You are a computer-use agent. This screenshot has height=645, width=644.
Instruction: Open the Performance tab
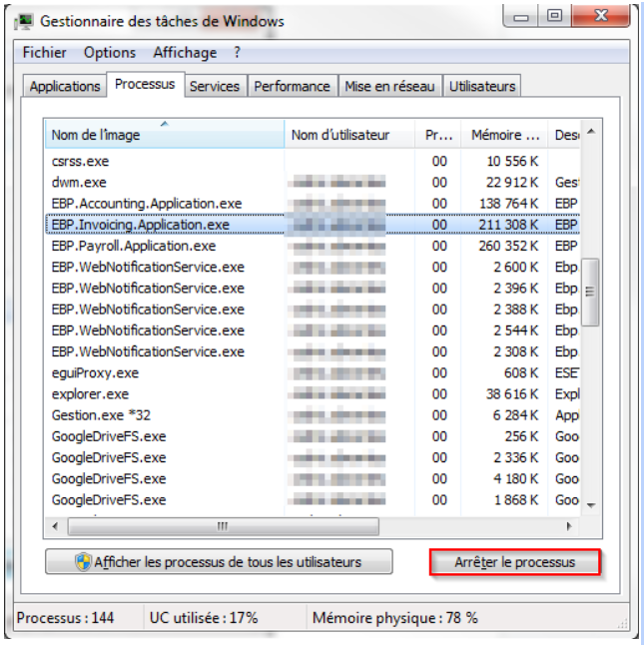(292, 86)
